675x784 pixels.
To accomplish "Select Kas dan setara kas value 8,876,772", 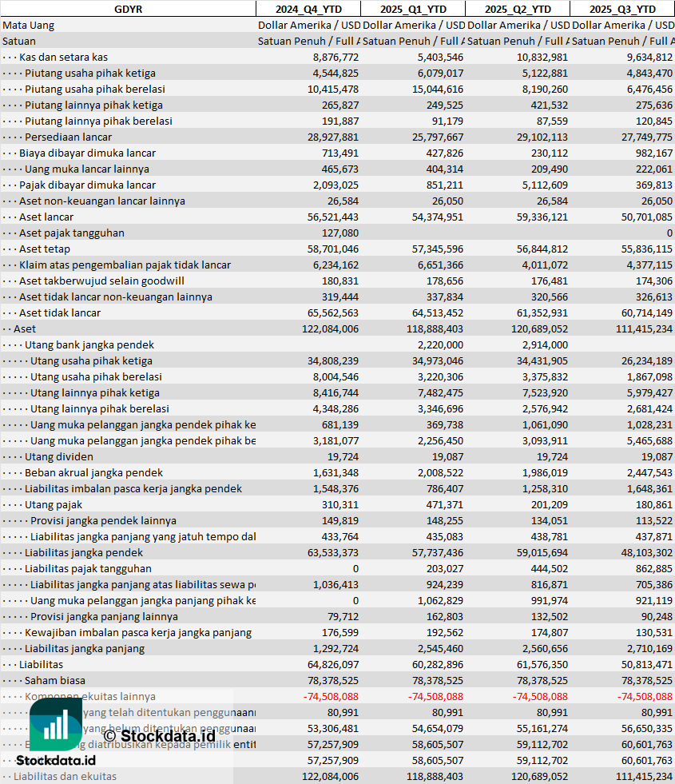I will pos(336,57).
